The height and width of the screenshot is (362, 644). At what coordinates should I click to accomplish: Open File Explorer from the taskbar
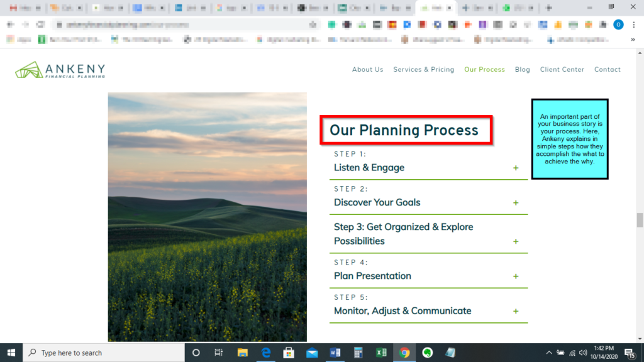243,353
